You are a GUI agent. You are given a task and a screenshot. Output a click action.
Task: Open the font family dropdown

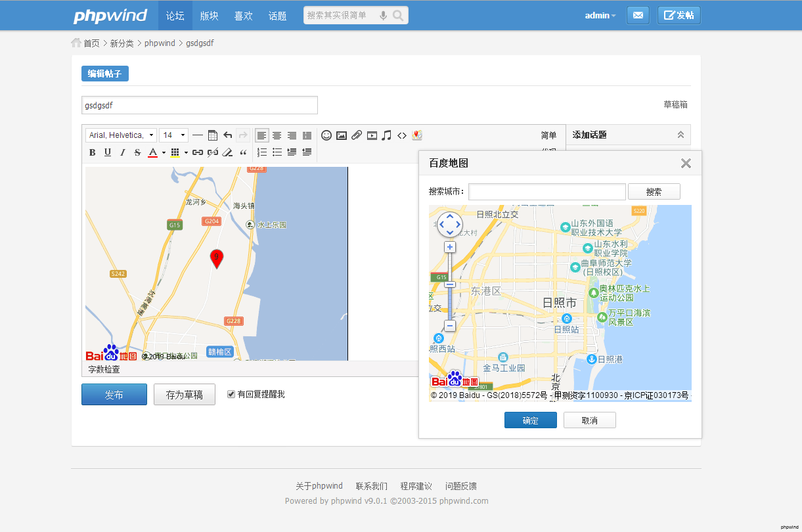121,135
